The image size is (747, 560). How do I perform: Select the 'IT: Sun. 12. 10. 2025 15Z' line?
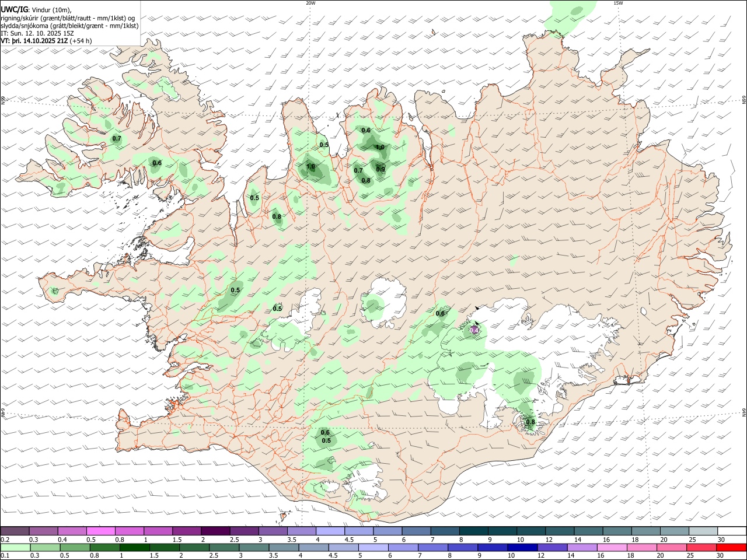[x=36, y=34]
